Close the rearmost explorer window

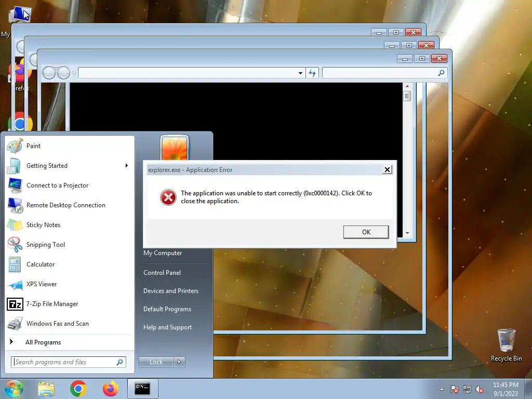[413, 33]
